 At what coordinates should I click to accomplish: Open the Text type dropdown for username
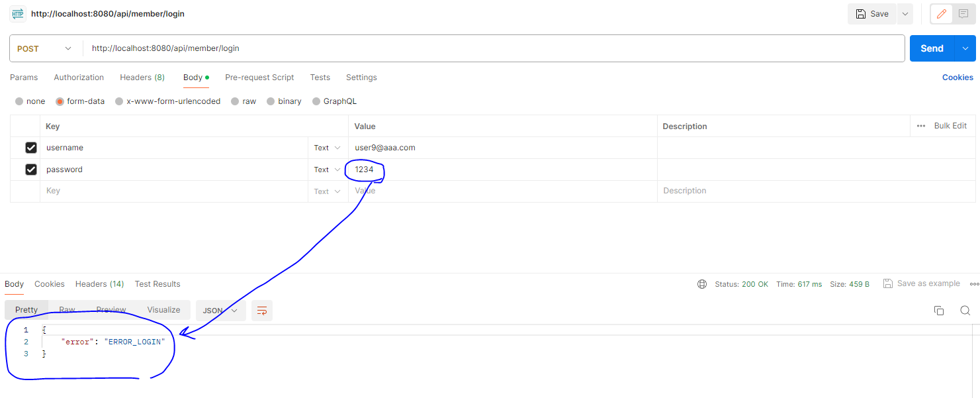tap(328, 148)
